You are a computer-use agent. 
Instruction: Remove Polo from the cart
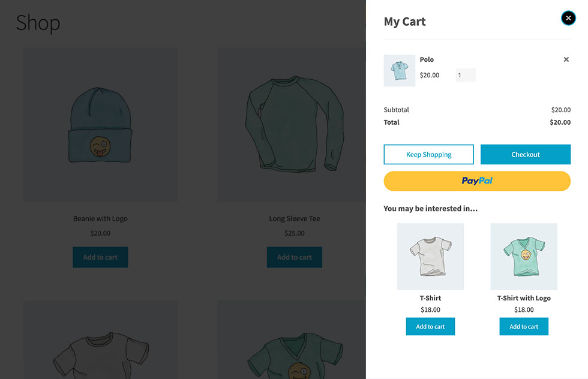(x=566, y=59)
